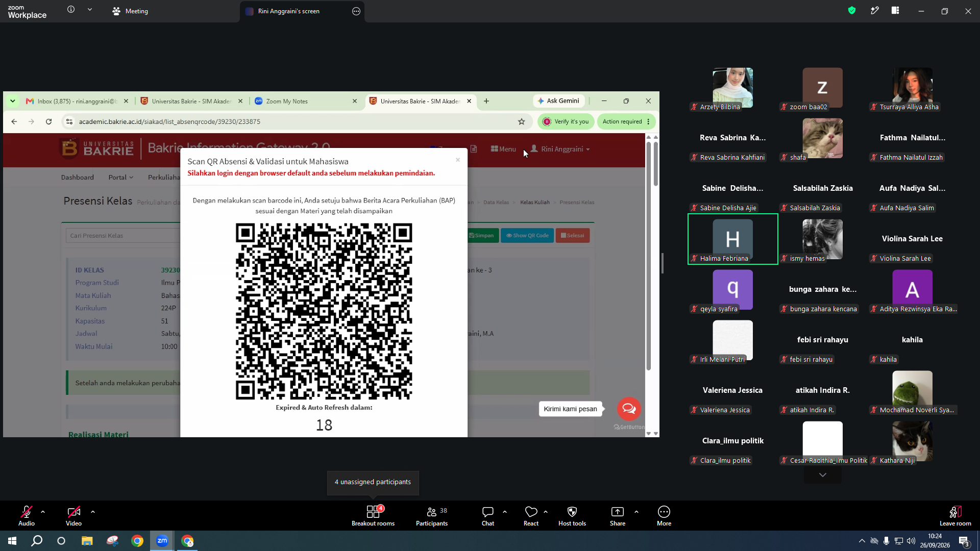Screen dimensions: 980x551
Task: Click the Leave room button
Action: point(955,515)
